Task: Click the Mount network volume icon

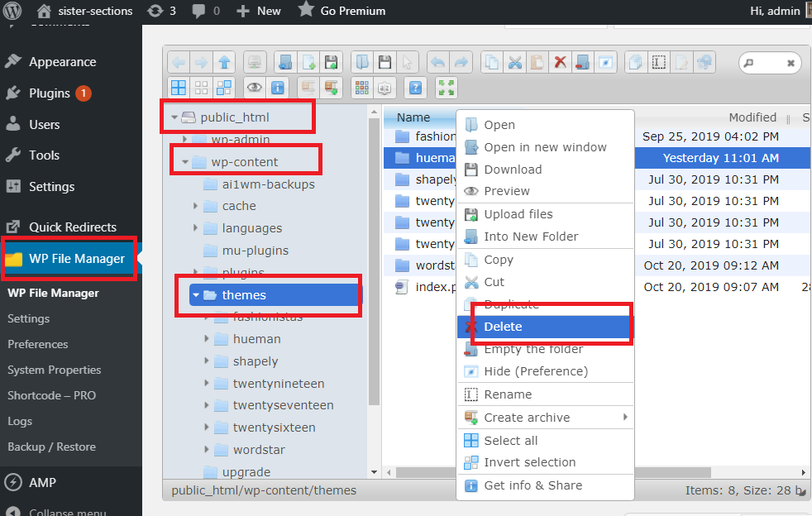Action: click(255, 63)
